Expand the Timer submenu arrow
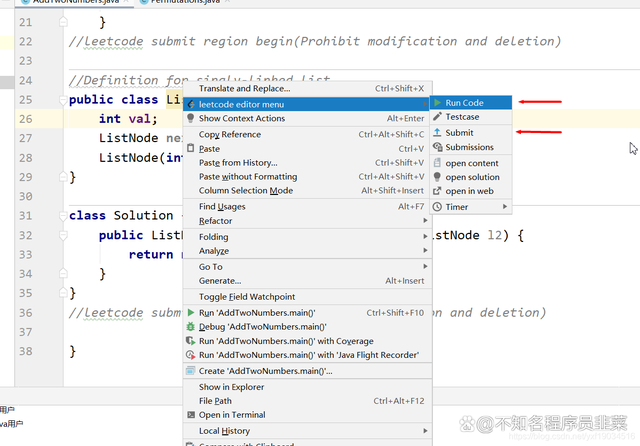Screen dimensions: 640x446 point(505,206)
